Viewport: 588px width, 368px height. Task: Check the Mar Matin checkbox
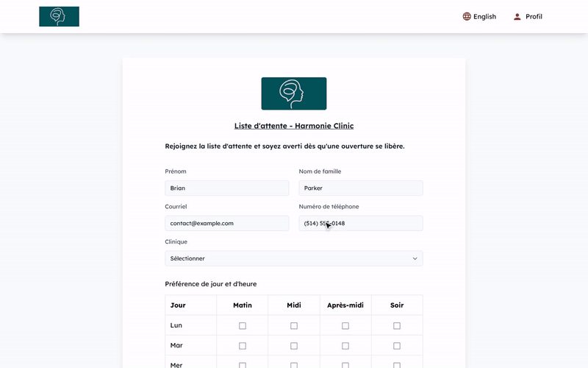point(243,346)
